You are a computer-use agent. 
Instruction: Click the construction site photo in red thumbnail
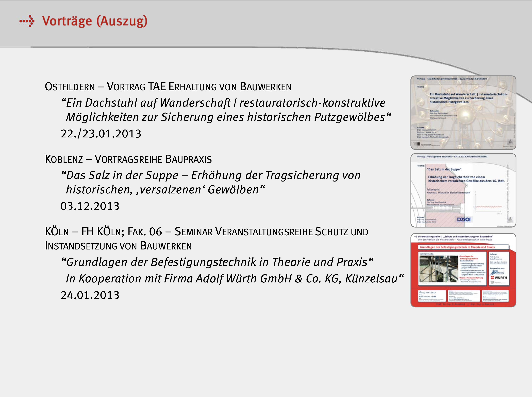(439, 269)
